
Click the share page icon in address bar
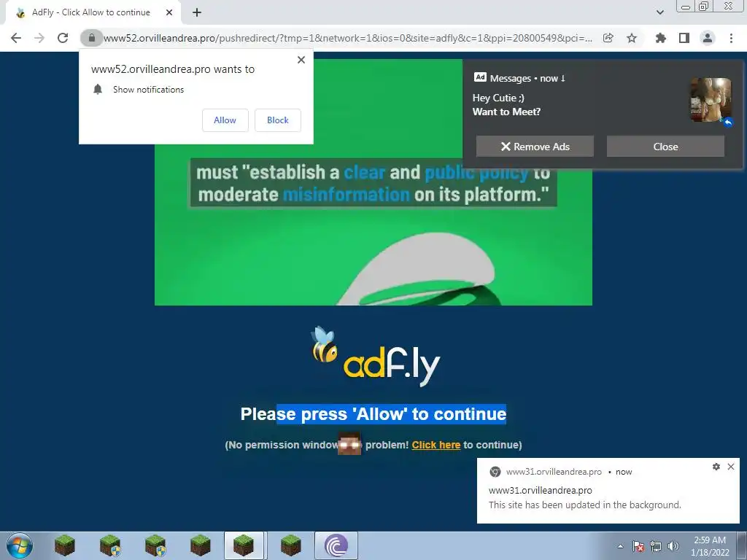click(608, 38)
